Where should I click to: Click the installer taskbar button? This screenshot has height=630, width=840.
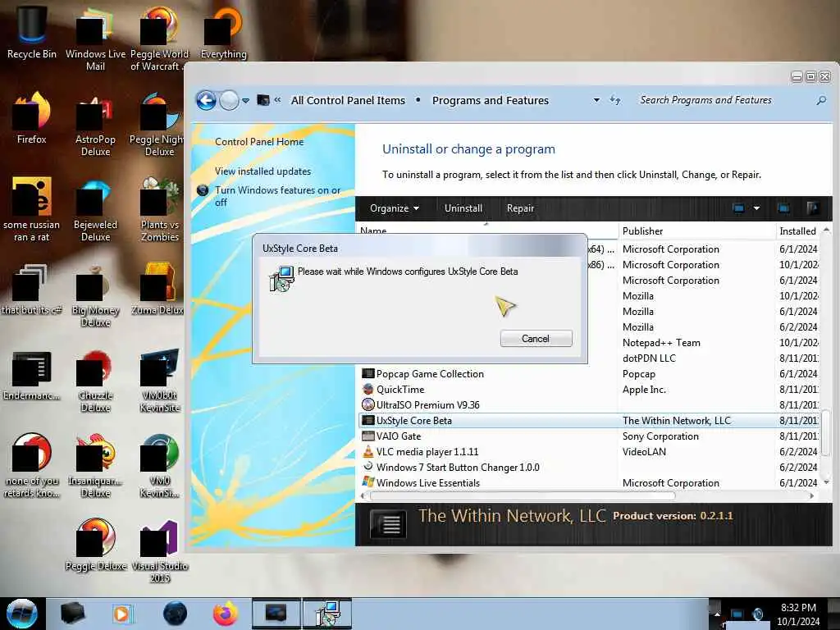pos(327,614)
